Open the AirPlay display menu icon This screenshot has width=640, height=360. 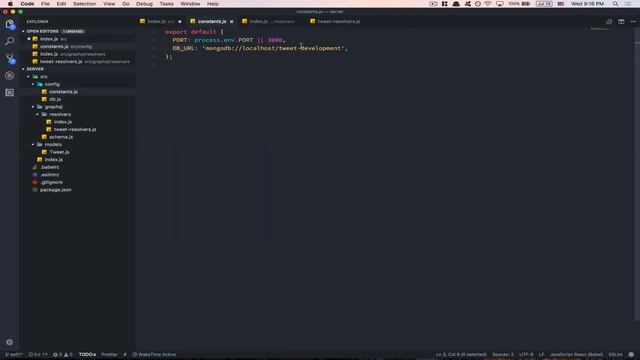tap(500, 4)
